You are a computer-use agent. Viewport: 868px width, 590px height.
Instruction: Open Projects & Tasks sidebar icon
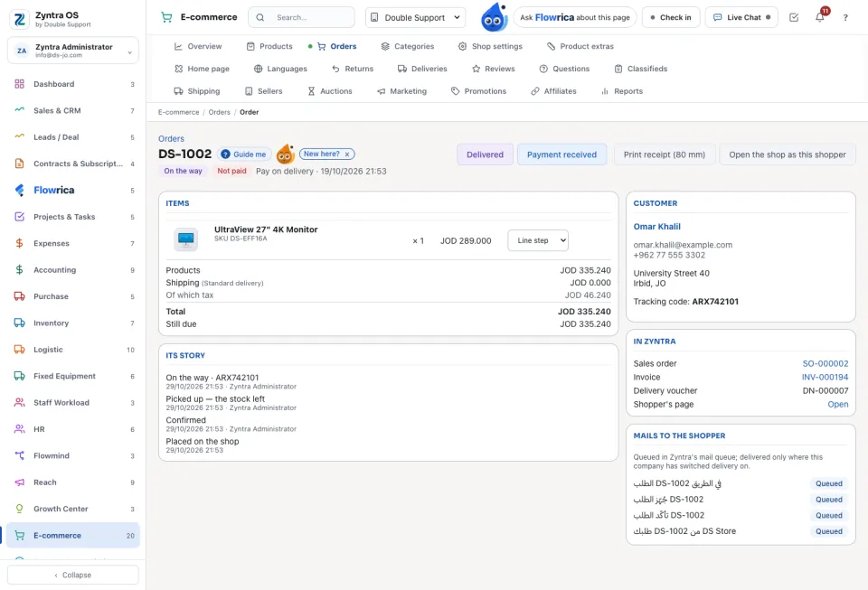click(x=19, y=217)
